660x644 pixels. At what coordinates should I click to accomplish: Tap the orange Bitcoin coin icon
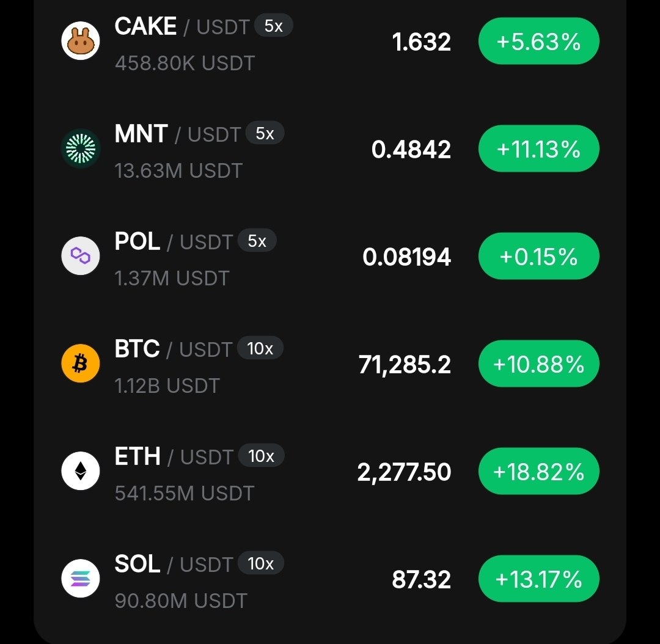(81, 364)
